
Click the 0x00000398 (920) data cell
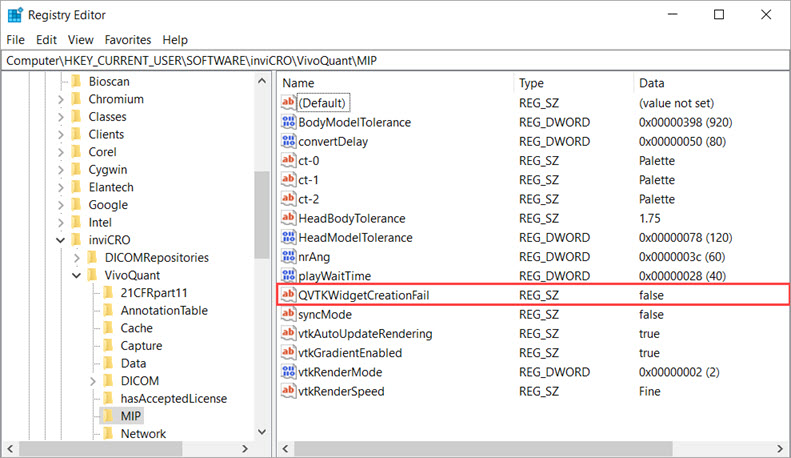click(x=686, y=123)
